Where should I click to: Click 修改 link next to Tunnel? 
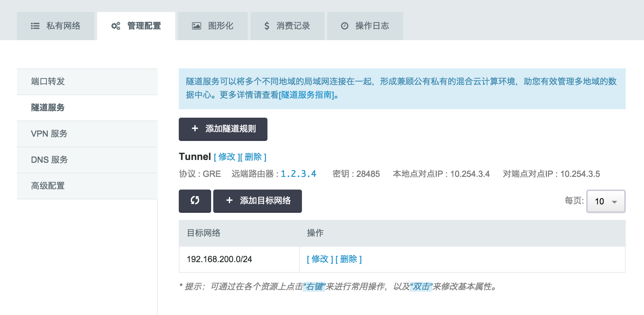coord(227,157)
